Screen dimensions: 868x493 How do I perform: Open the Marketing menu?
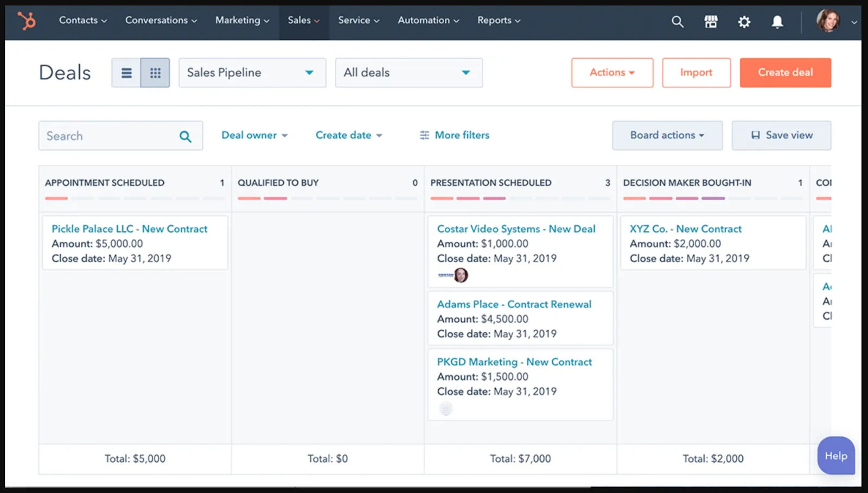pos(242,20)
